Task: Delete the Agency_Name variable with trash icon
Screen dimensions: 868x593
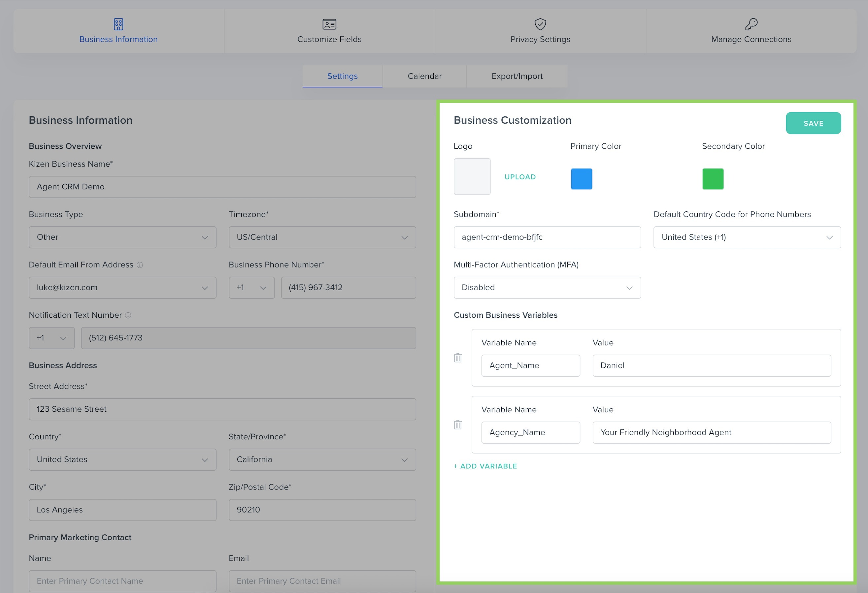Action: 457,425
